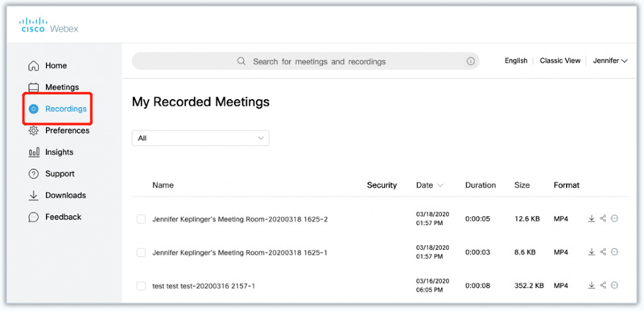Screen dimensions: 644x311
Task: Click the 0:00:08 duration value
Action: 477,285
